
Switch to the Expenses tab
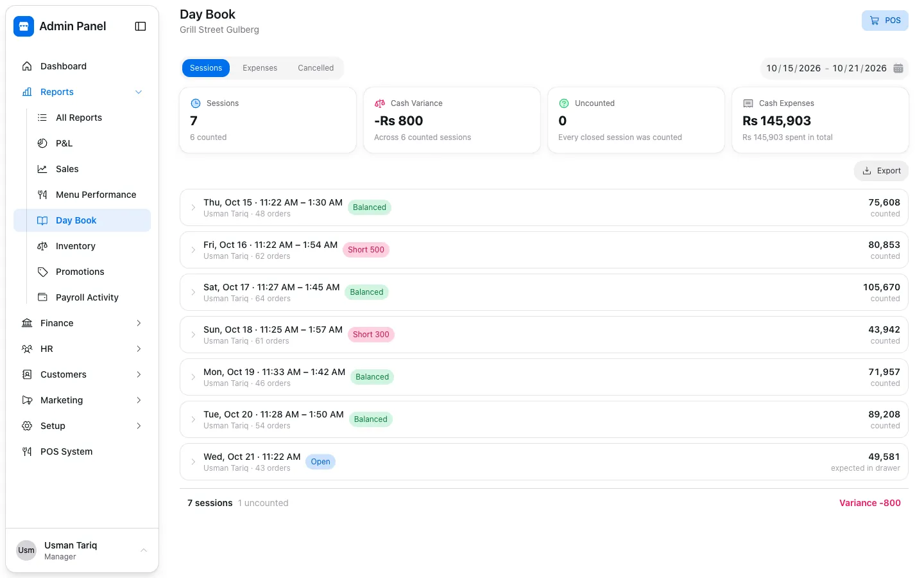click(260, 68)
